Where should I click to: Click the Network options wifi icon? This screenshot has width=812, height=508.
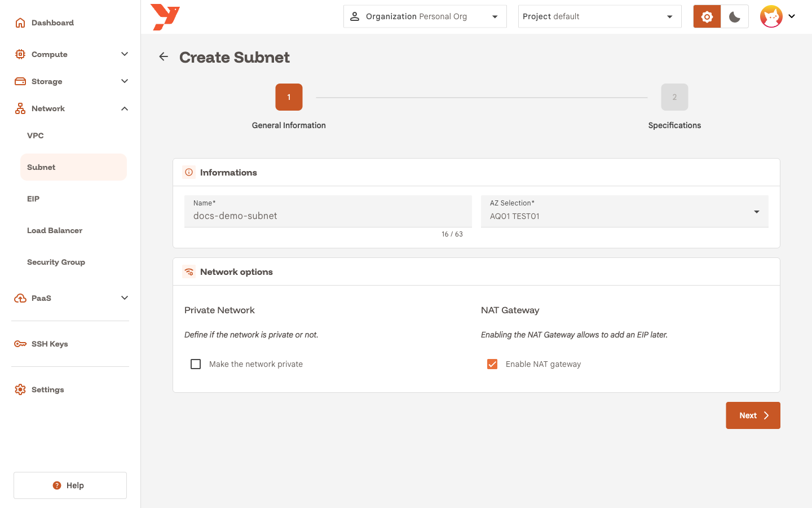point(189,271)
